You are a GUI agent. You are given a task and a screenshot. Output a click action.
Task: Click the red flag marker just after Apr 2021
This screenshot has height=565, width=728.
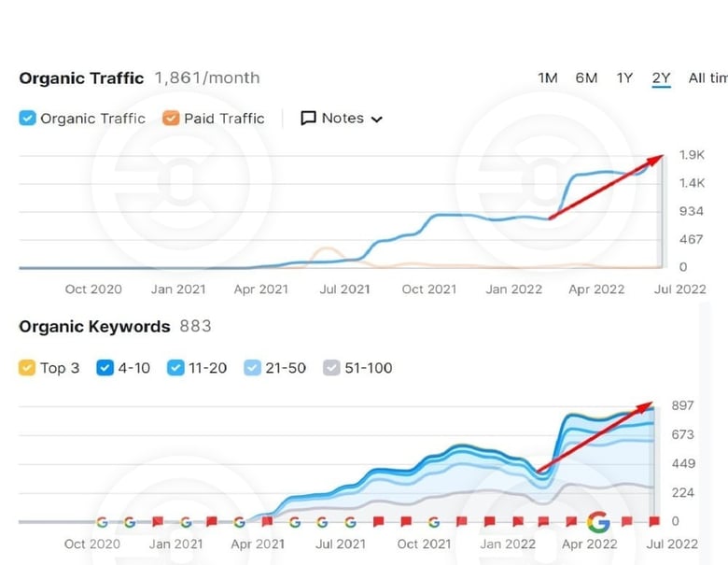pyautogui.click(x=267, y=521)
